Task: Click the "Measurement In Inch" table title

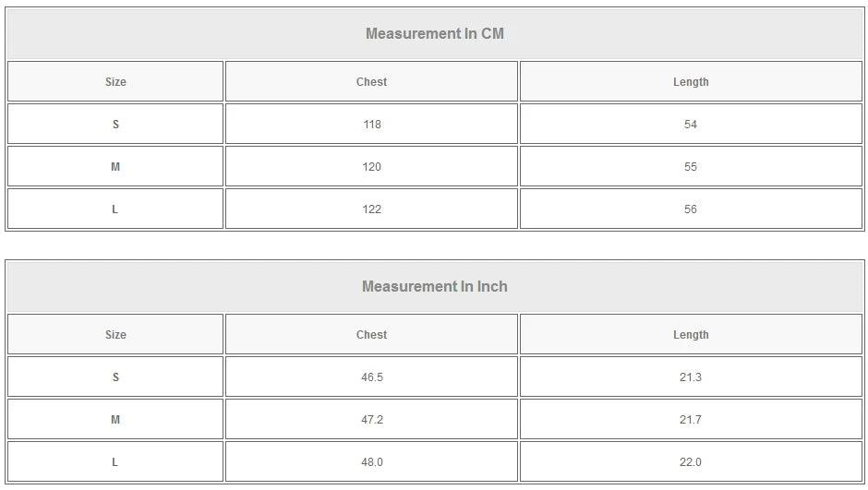Action: pyautogui.click(x=434, y=287)
